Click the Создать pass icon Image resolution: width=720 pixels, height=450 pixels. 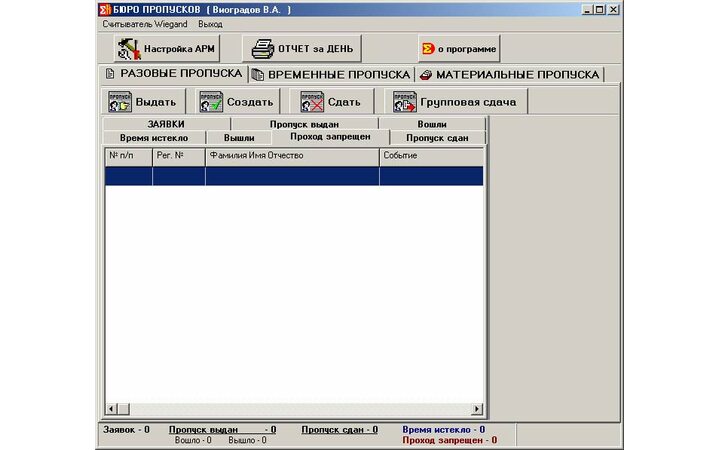(x=210, y=101)
